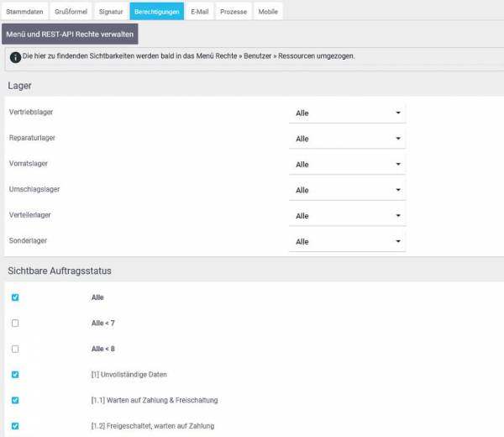Expand the Verteilerlager dropdown
The height and width of the screenshot is (437, 504).
[347, 216]
